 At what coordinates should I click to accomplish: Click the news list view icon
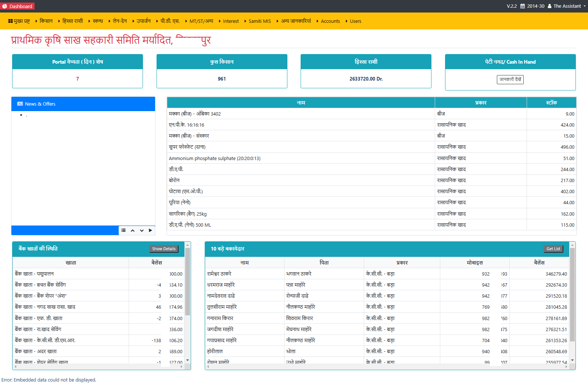click(123, 230)
